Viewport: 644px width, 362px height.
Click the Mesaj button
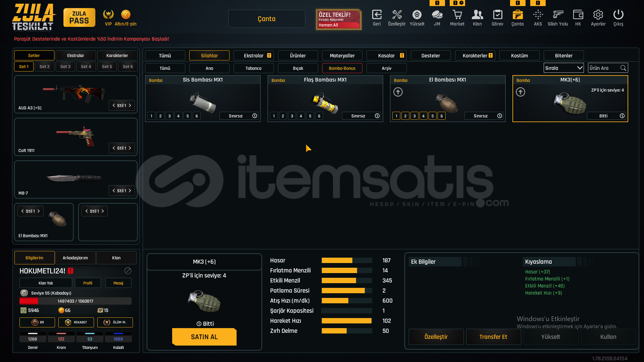(x=118, y=283)
